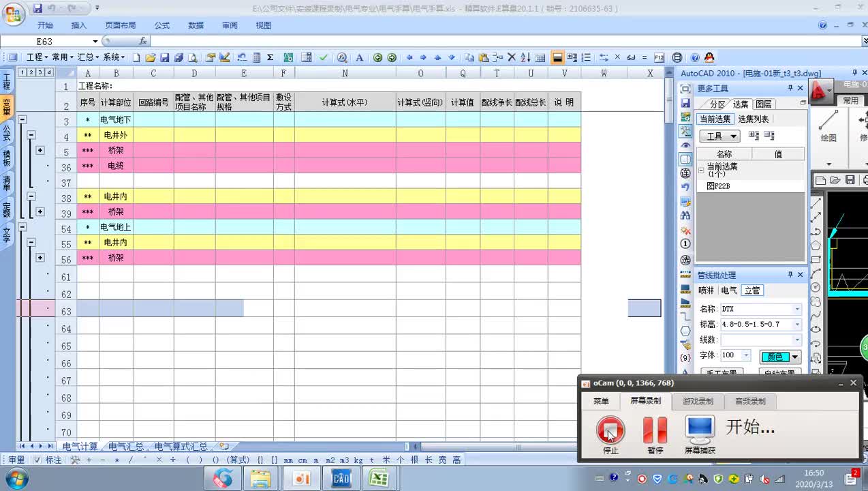The width and height of the screenshot is (868, 491).
Task: Click the blue right arrow icon
Action: tap(423, 58)
